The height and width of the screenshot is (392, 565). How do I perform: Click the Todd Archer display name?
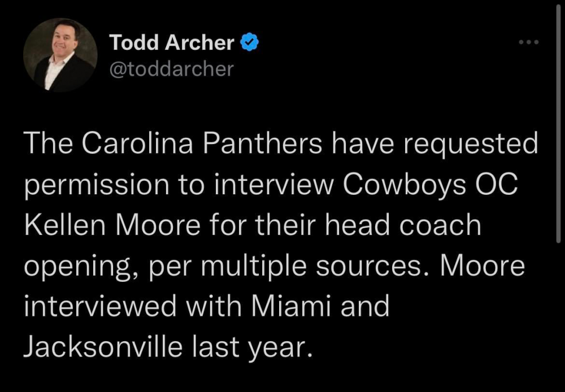(171, 42)
